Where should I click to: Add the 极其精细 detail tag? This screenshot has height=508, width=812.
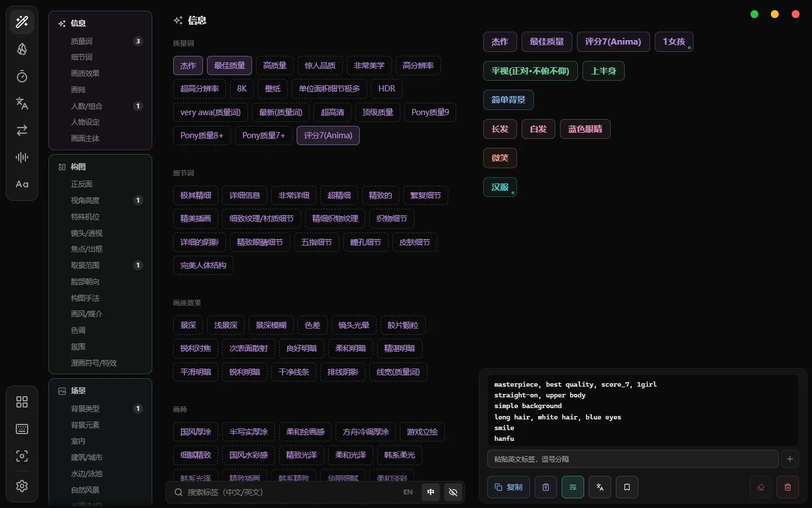click(x=196, y=195)
